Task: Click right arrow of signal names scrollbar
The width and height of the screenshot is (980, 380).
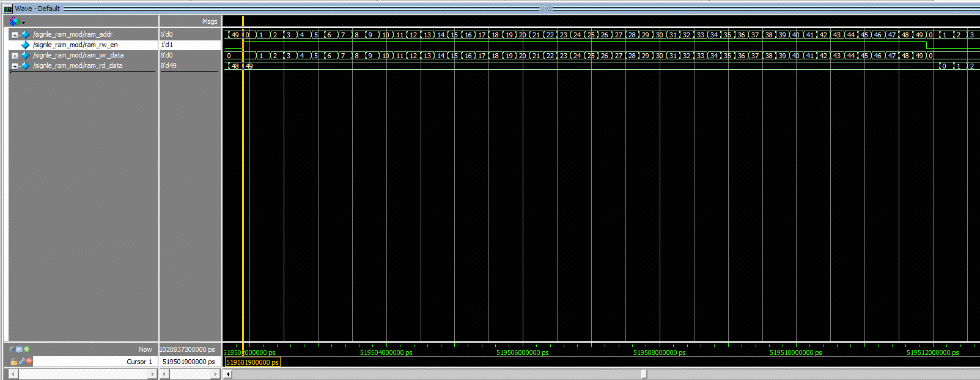Action: point(152,374)
